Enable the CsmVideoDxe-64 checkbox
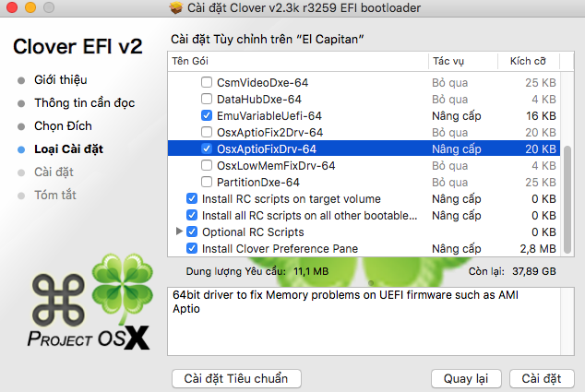 pyautogui.click(x=207, y=82)
